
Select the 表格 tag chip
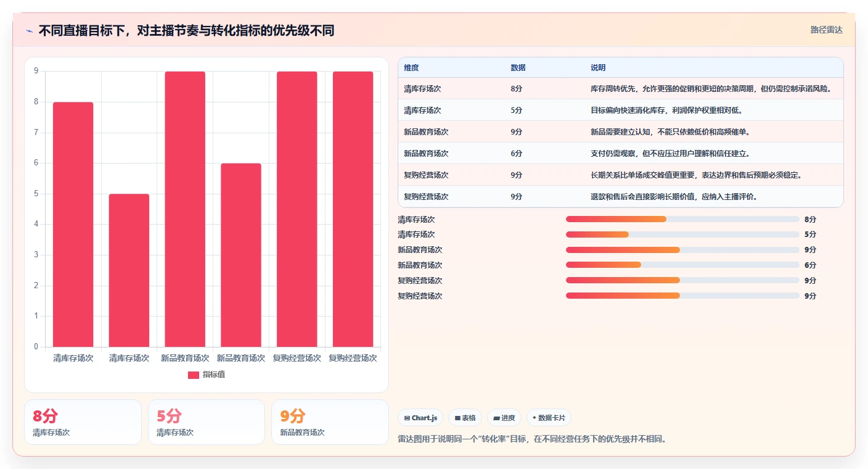(x=465, y=418)
